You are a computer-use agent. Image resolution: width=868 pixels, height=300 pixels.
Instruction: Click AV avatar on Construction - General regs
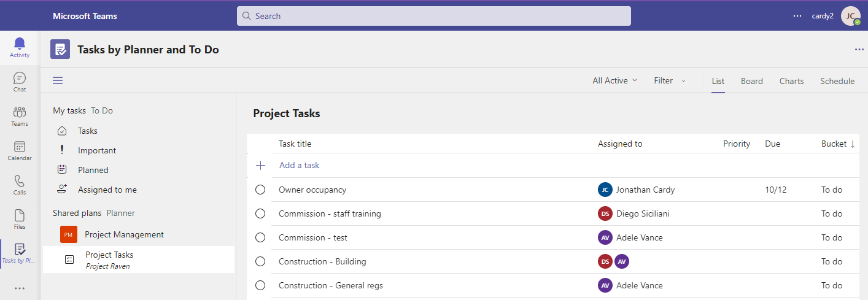605,285
